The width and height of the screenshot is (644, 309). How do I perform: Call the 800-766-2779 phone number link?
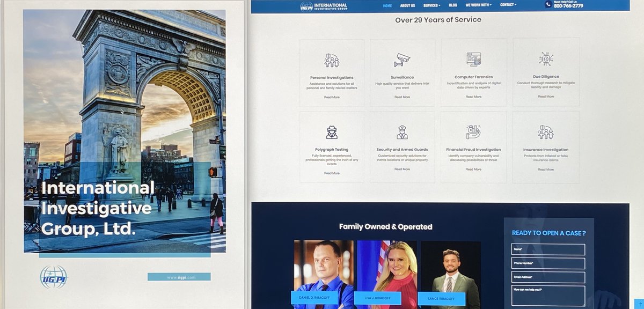[568, 6]
